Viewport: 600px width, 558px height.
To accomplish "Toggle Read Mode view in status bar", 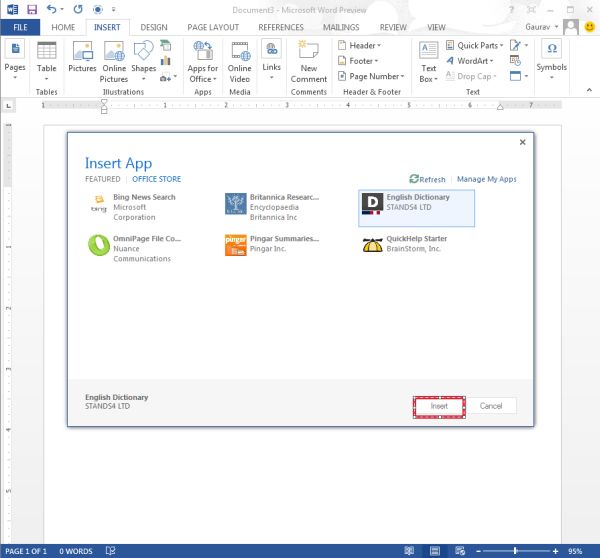I will click(409, 551).
